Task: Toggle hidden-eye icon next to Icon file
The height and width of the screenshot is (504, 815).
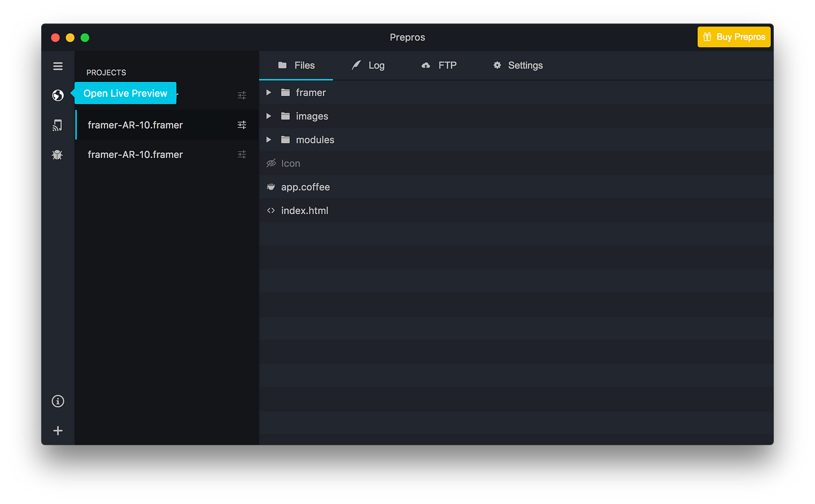Action: coord(271,163)
